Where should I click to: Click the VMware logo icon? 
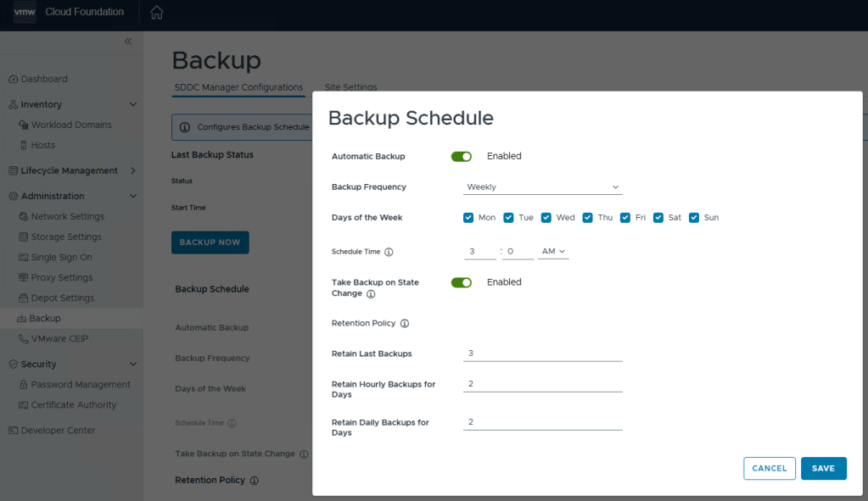25,13
